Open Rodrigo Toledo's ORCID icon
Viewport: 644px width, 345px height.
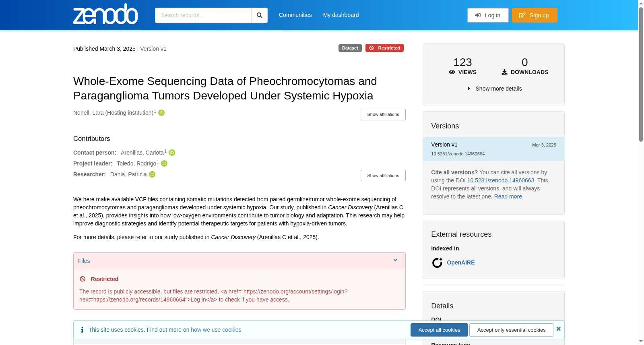click(164, 163)
